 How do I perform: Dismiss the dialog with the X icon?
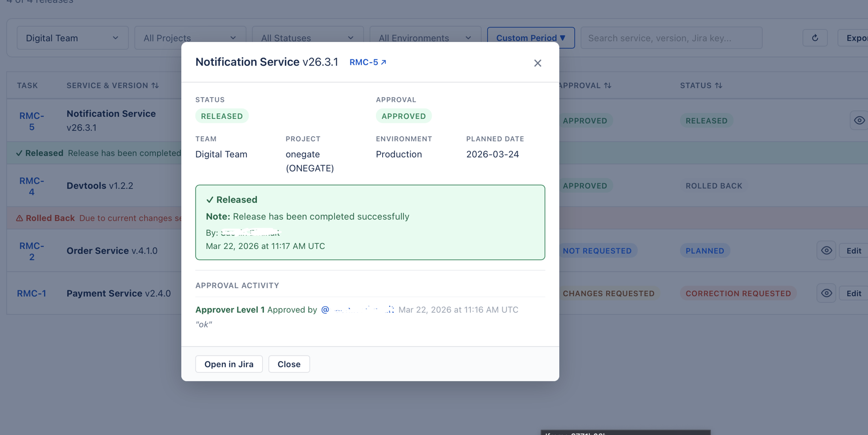(538, 63)
